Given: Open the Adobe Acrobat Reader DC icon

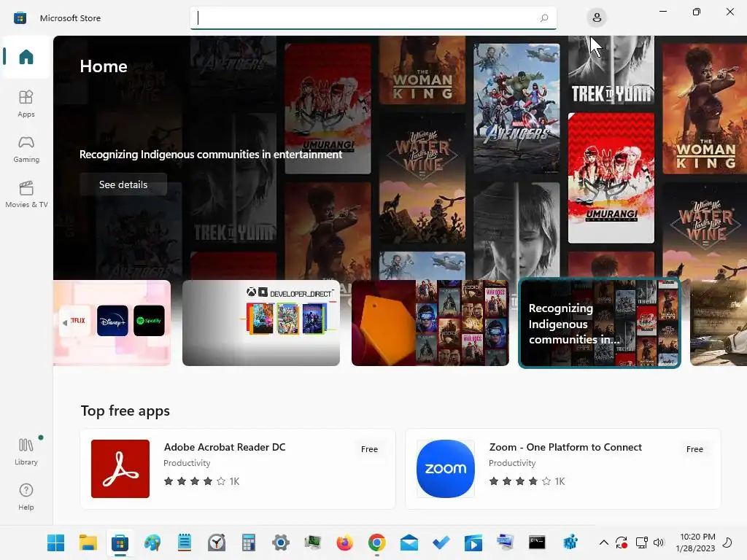Looking at the screenshot, I should pyautogui.click(x=120, y=469).
